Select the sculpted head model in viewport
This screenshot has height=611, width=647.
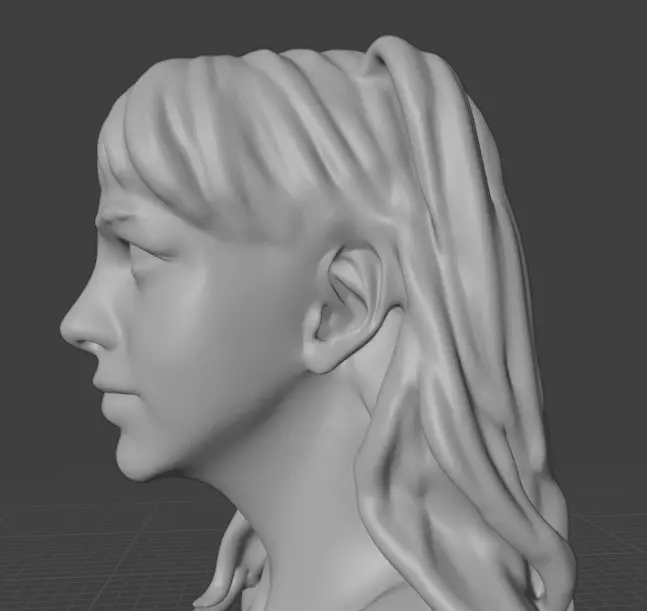(318, 323)
